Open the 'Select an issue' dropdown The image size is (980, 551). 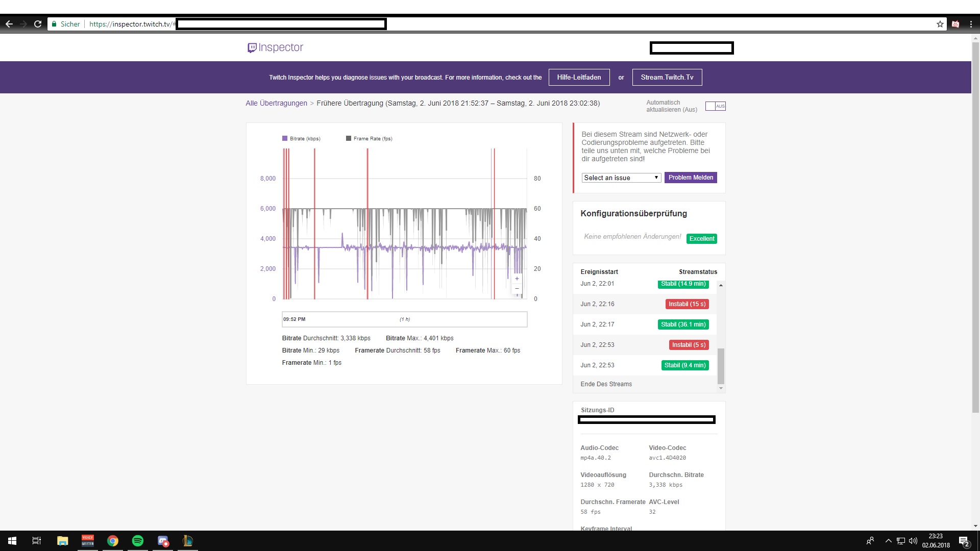(x=620, y=177)
